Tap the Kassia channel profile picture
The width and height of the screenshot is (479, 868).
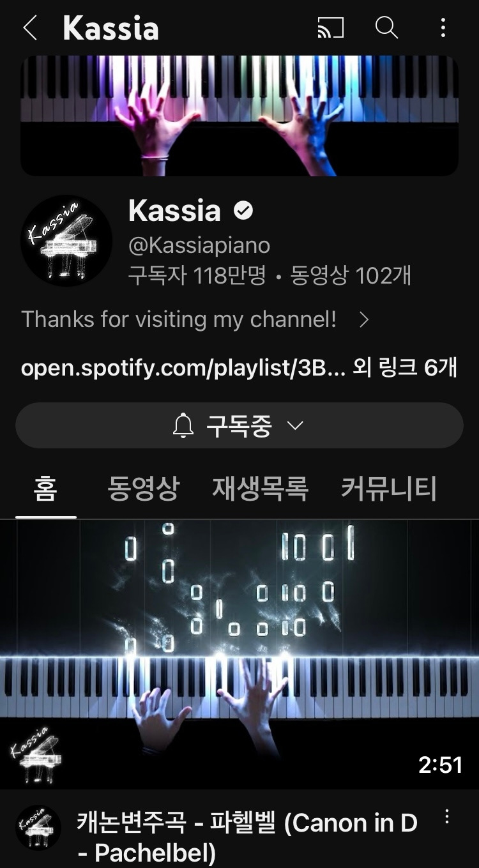click(66, 241)
